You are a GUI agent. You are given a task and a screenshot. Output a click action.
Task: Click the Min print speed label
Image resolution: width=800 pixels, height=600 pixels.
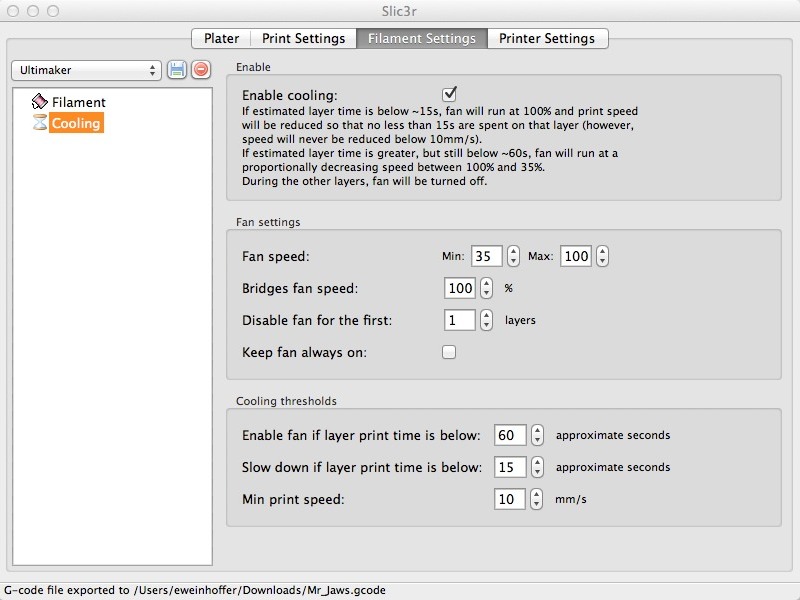click(293, 499)
